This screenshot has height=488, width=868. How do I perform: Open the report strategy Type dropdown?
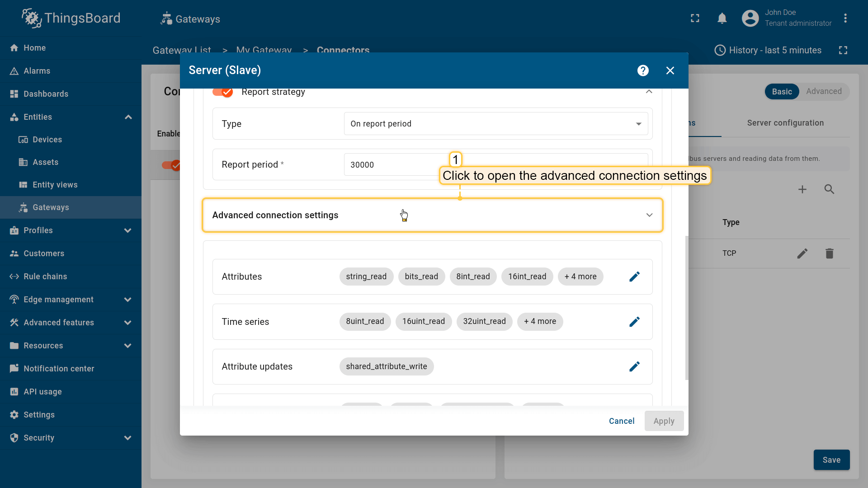point(495,124)
